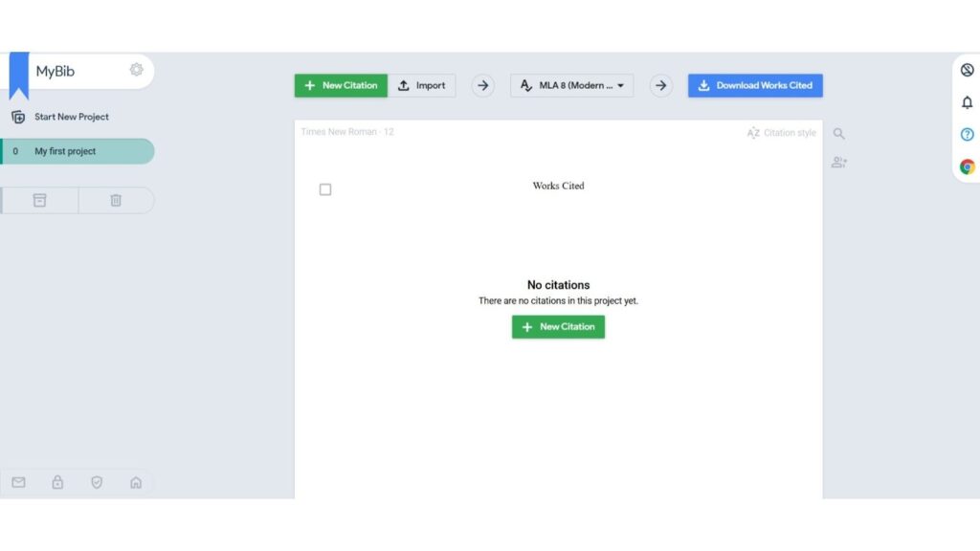Open project settings with the gear icon
This screenshot has height=551, width=980.
click(x=136, y=70)
